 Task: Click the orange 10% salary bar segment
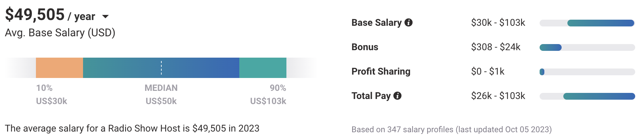[59, 68]
